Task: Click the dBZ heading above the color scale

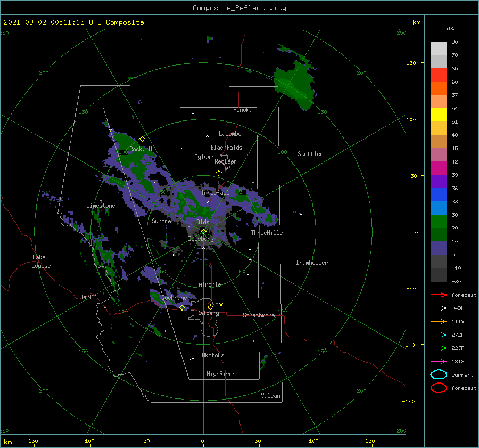Action: (x=451, y=29)
